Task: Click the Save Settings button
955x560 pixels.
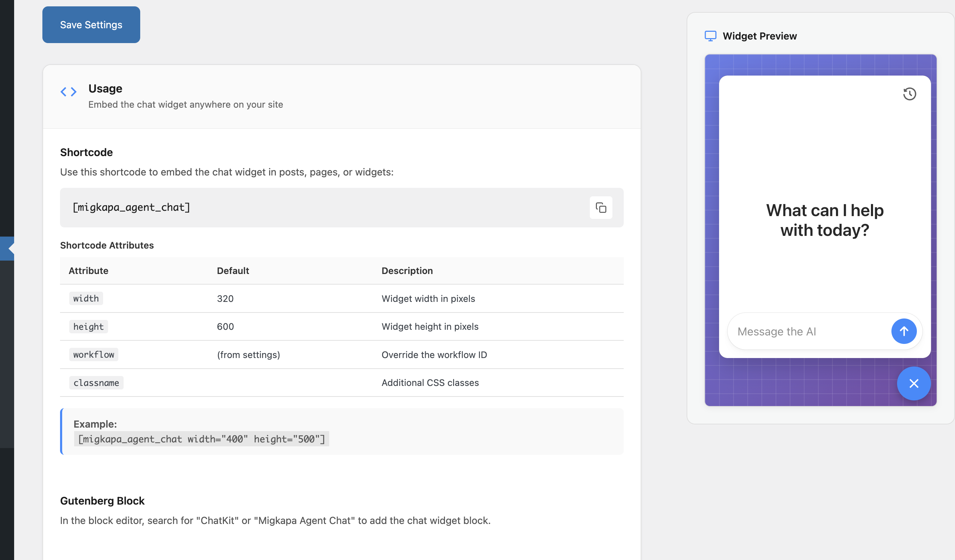Action: pyautogui.click(x=91, y=25)
